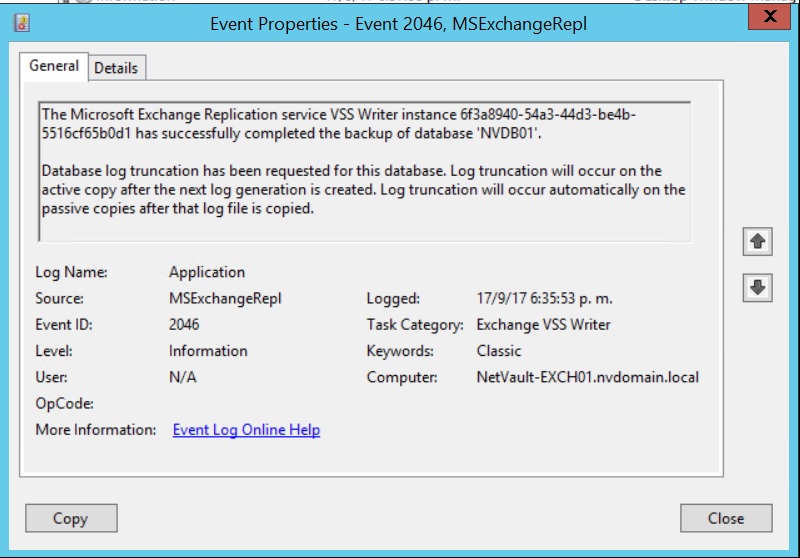800x558 pixels.
Task: Click inside the event description text box
Action: tap(365, 171)
